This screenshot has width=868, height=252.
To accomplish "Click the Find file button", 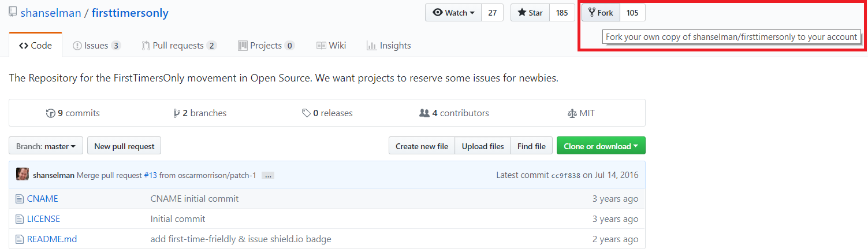I will click(531, 146).
